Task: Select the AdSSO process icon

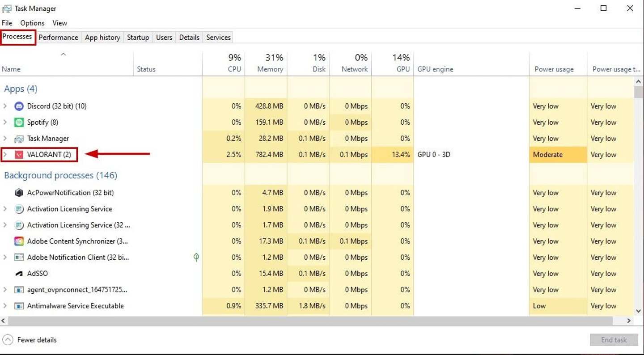Action: [18, 273]
